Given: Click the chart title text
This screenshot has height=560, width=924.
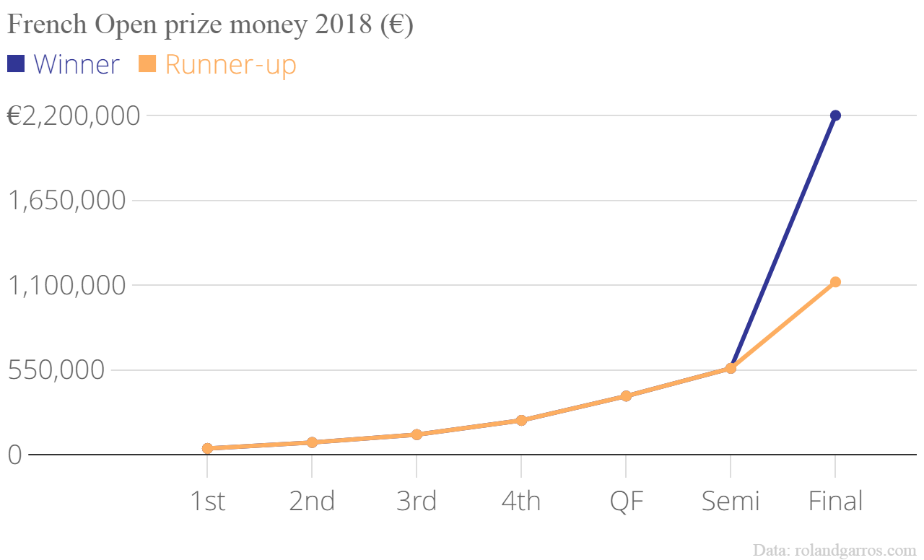Looking at the screenshot, I should (209, 25).
